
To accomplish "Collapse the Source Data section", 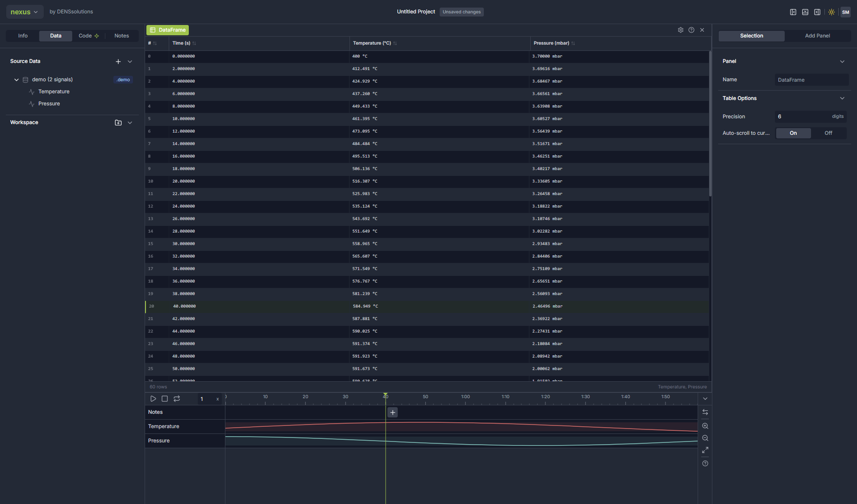I will click(x=130, y=62).
